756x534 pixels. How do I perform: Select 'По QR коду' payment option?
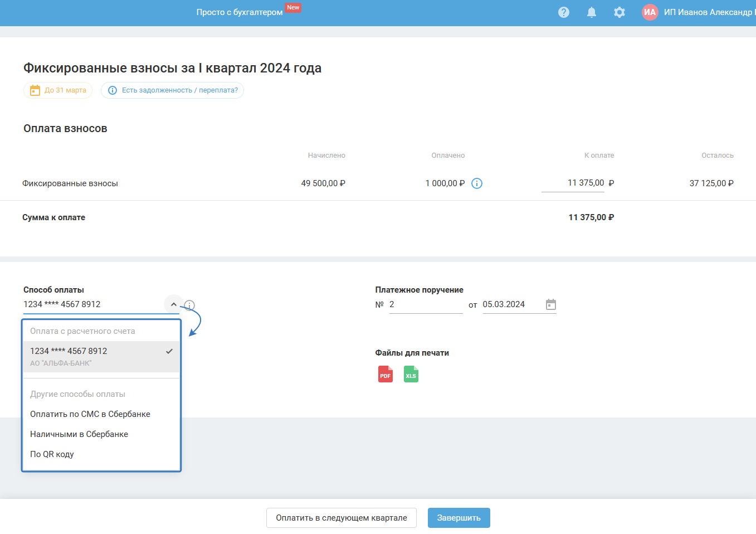52,454
